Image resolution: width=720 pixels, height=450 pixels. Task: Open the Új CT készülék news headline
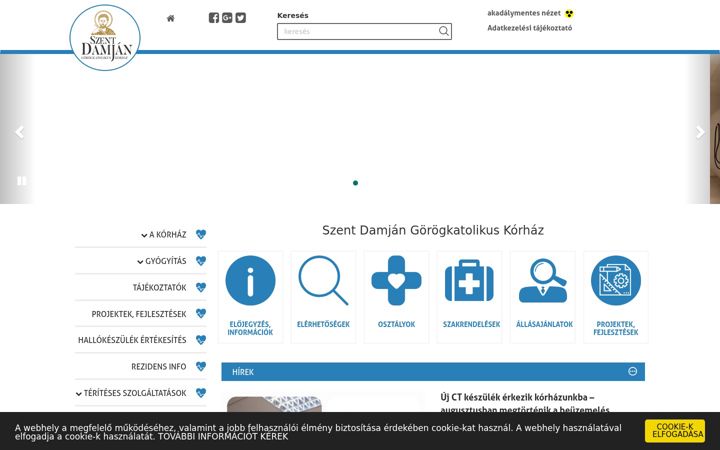[525, 403]
